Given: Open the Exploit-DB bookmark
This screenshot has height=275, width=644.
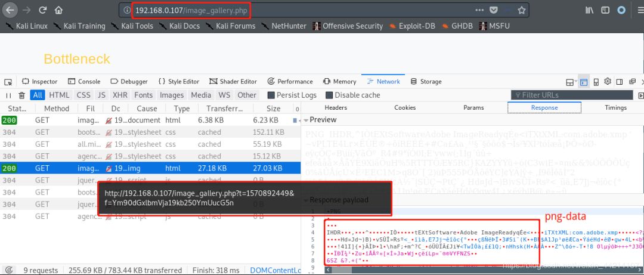Looking at the screenshot, I should click(x=412, y=26).
